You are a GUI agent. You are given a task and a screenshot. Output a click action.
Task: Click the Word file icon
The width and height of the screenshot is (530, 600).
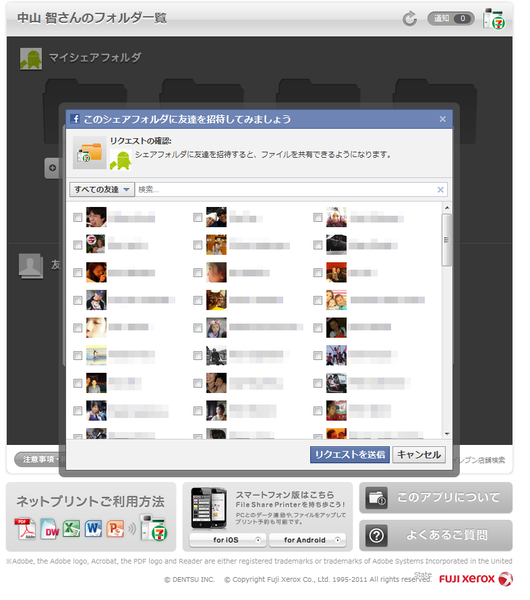click(x=93, y=528)
